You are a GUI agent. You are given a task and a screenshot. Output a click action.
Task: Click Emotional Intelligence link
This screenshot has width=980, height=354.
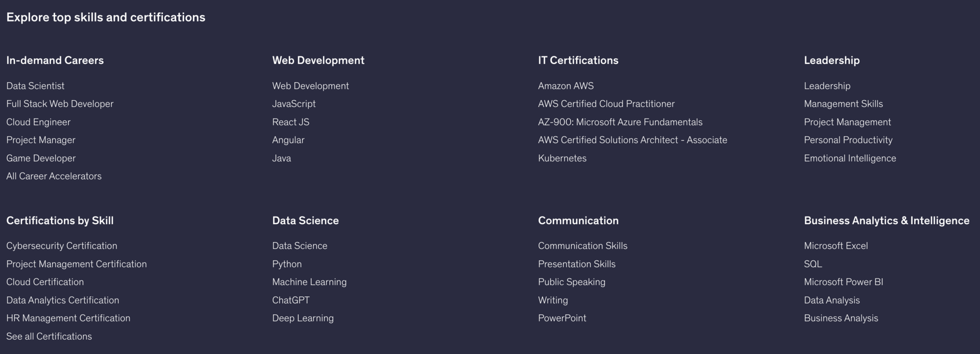tap(849, 158)
